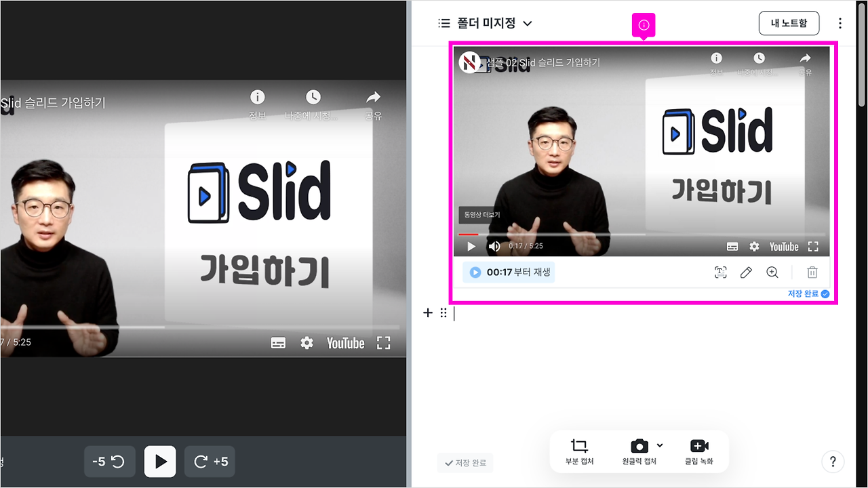Open the pencil annotation tool on capture

[x=746, y=272]
